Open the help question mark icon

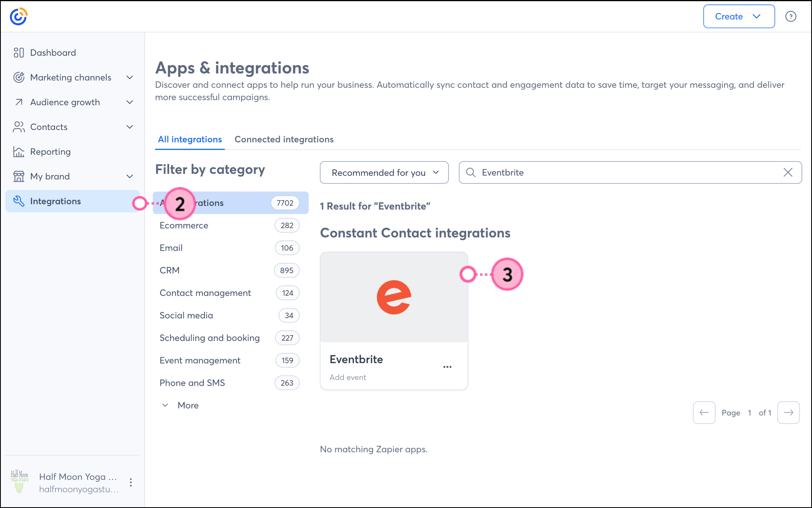(x=791, y=17)
